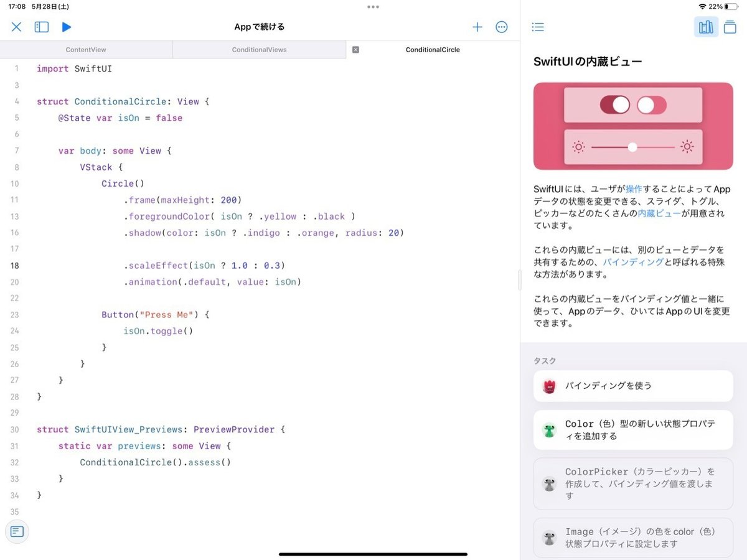Screen dimensions: 747x560
Task: Tap the grey character icon for ColorPicker task
Action: coord(549,483)
